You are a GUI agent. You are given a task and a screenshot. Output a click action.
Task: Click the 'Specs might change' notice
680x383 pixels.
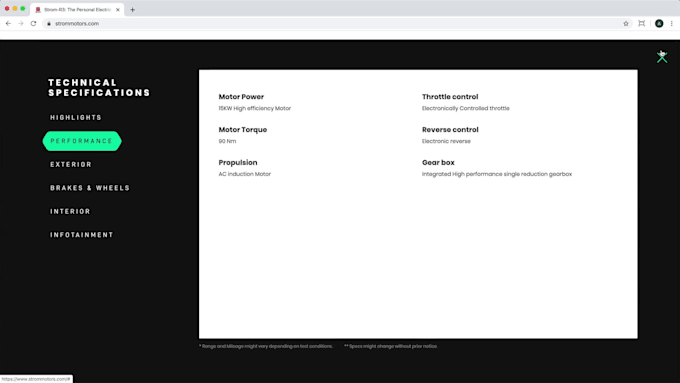(x=391, y=346)
